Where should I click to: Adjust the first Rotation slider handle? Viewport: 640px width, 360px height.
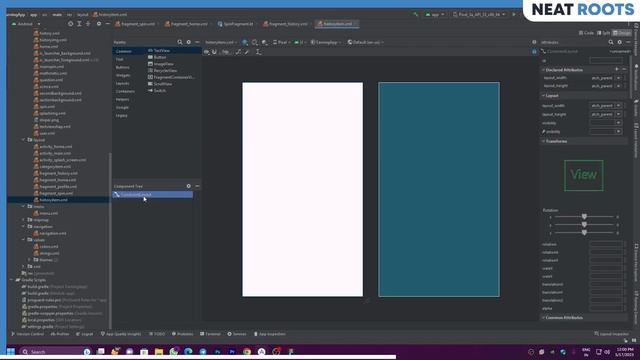pyautogui.click(x=584, y=217)
